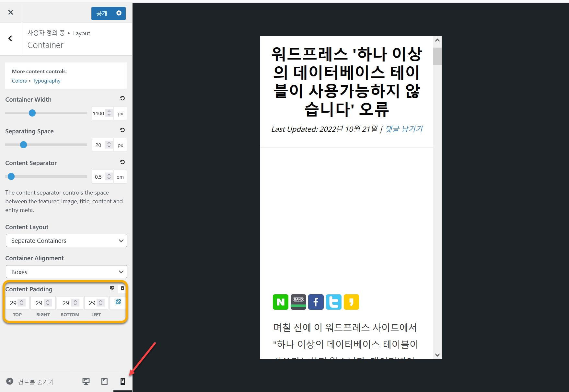This screenshot has width=569, height=392.
Task: Reset Content Separator to default
Action: click(122, 162)
